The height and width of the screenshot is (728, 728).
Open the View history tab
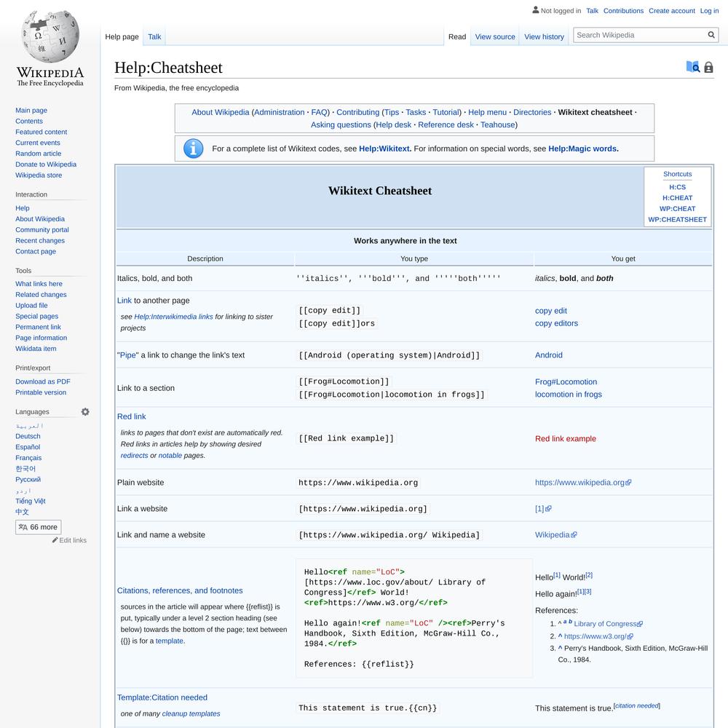click(x=544, y=37)
